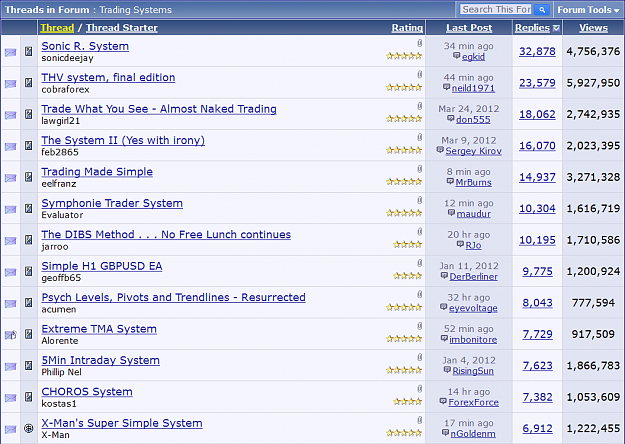Open the Extreme TMA System thread
The image size is (625, 444).
point(99,329)
